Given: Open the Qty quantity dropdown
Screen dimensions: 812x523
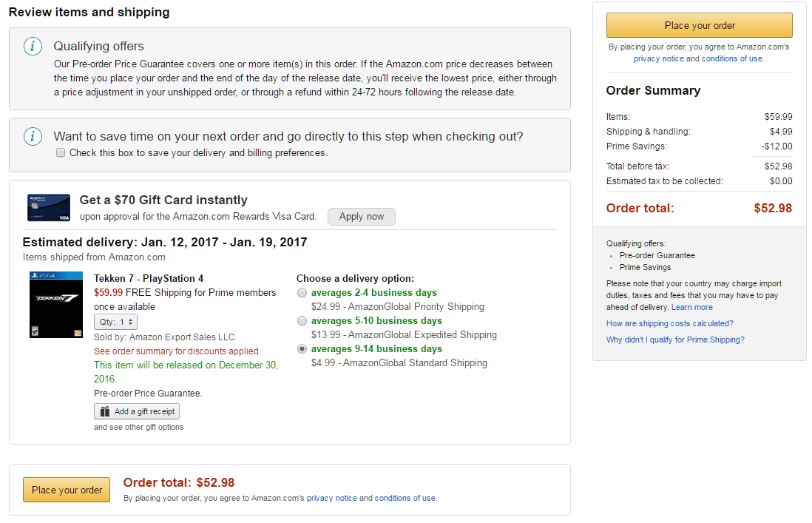Looking at the screenshot, I should coord(115,322).
